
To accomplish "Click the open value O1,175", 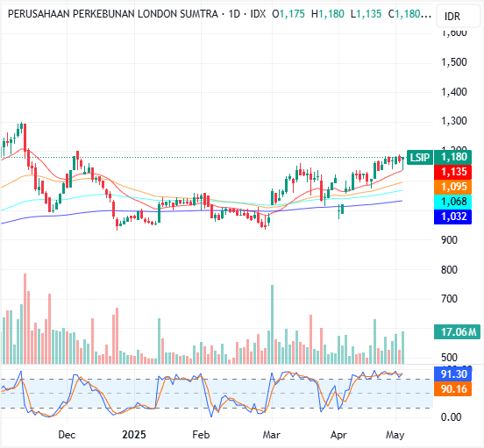I will [x=288, y=14].
